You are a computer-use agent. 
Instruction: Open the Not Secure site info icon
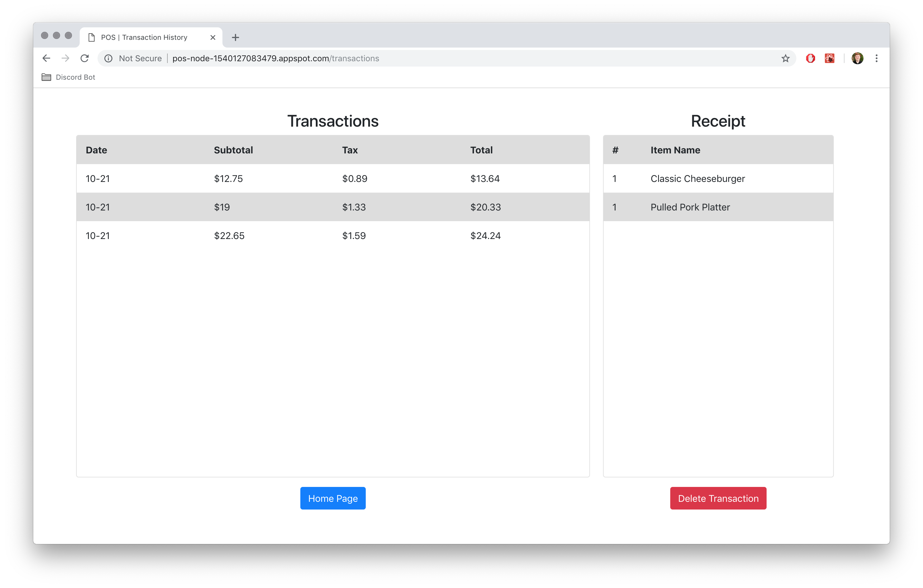[109, 58]
